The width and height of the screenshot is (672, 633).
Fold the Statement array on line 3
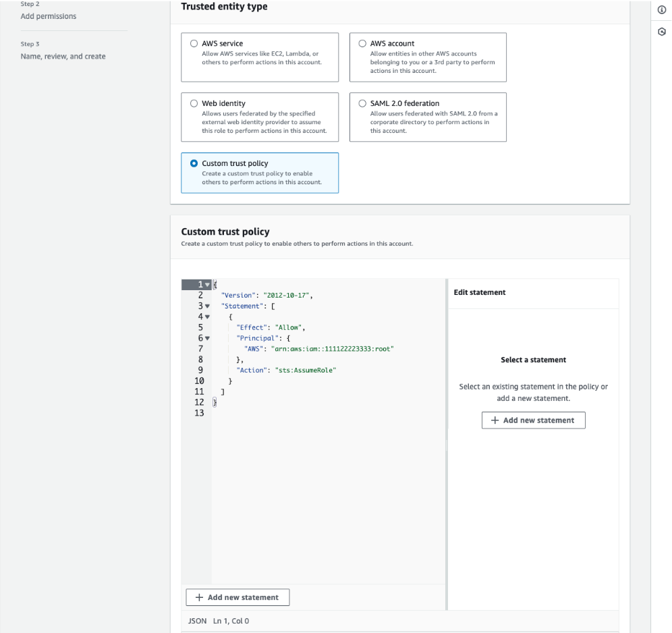tap(207, 306)
